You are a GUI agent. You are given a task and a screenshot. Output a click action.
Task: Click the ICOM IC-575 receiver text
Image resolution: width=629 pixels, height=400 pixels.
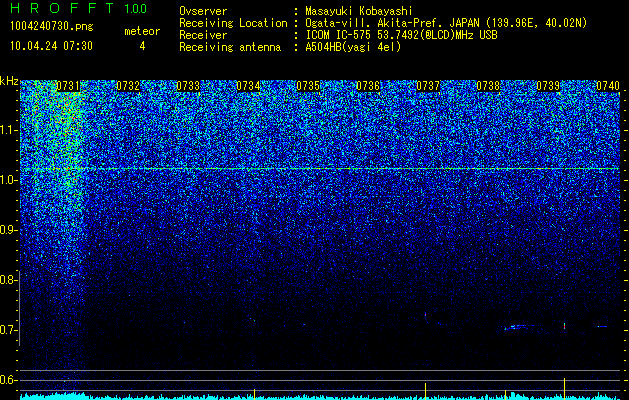tap(401, 35)
